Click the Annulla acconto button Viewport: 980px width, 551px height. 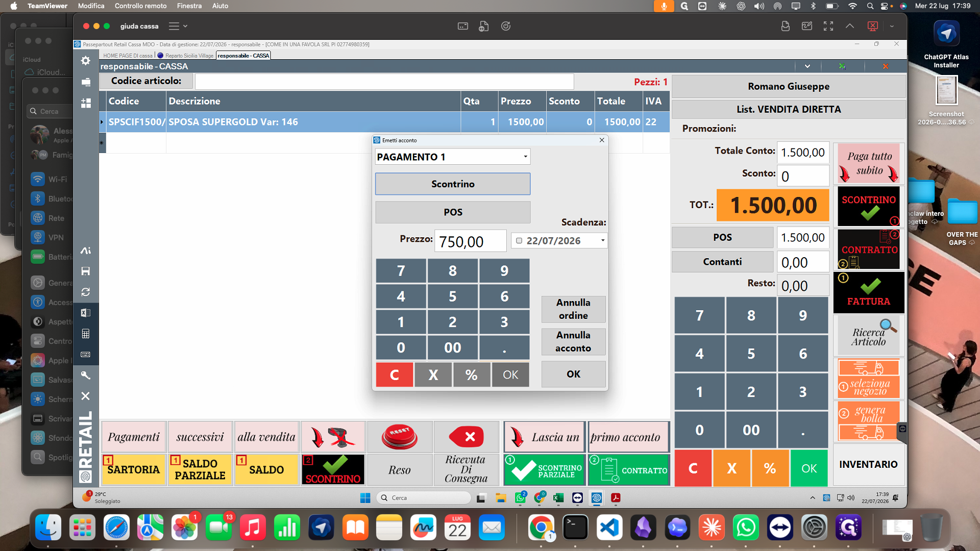point(573,341)
